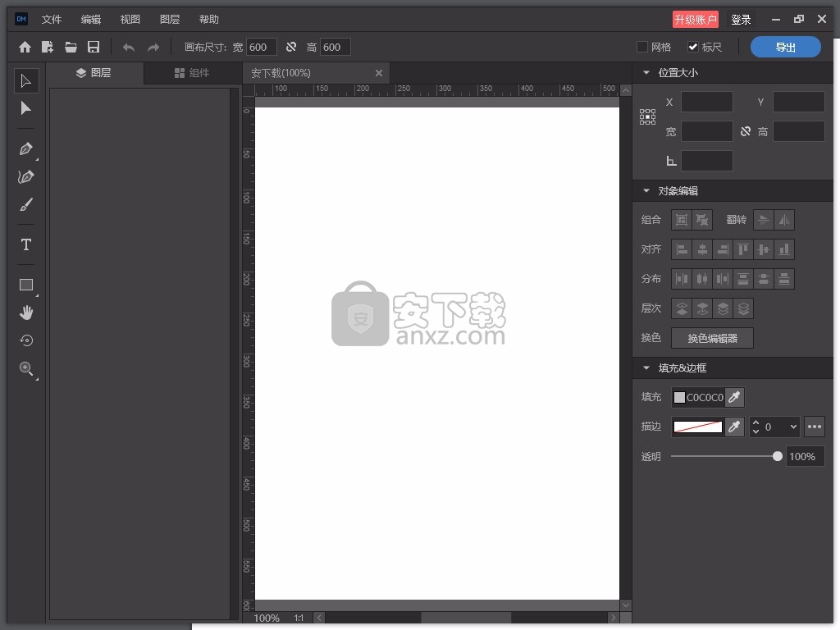Select the Hand pan tool
Image resolution: width=840 pixels, height=630 pixels.
[25, 313]
